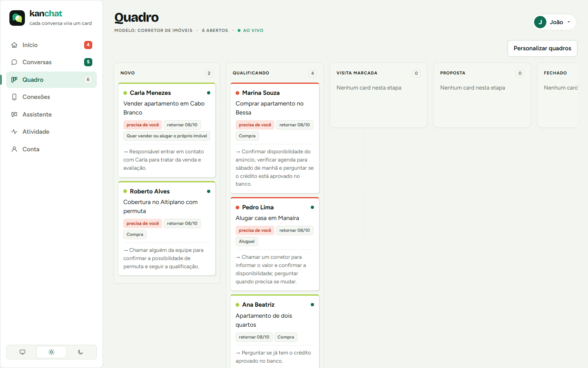This screenshot has height=368, width=588.
Task: Click the Novo column count badge
Action: coord(209,74)
